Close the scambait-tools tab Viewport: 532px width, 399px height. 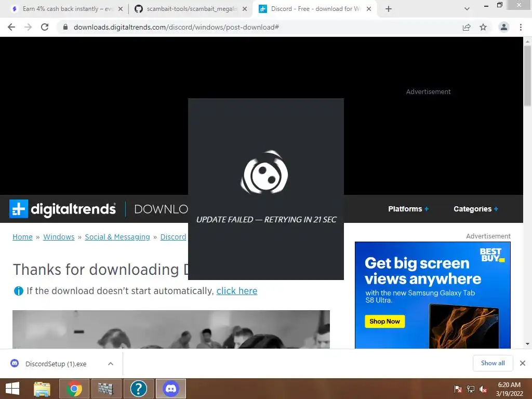pyautogui.click(x=245, y=9)
